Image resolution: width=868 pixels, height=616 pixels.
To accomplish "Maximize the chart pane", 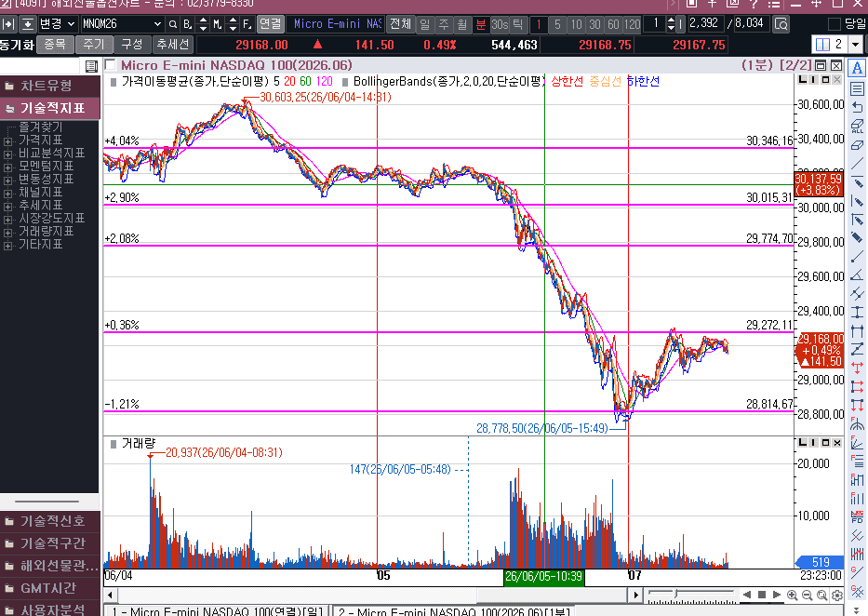I will [821, 65].
